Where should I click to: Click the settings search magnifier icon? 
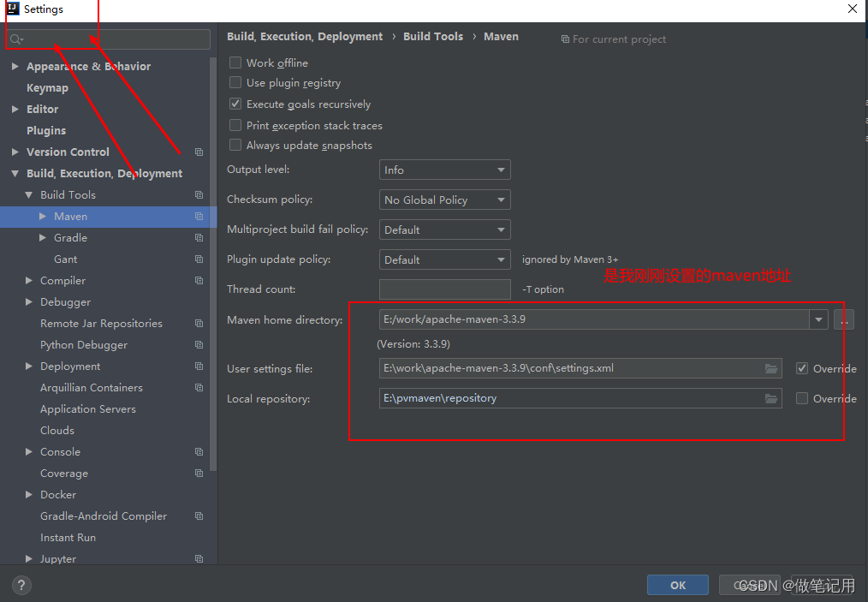tap(16, 39)
